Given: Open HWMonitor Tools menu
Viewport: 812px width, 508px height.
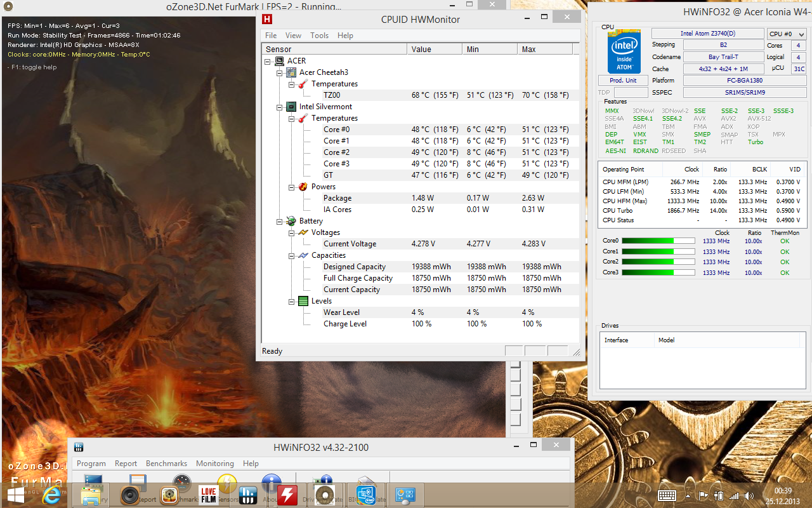Looking at the screenshot, I should click(319, 36).
